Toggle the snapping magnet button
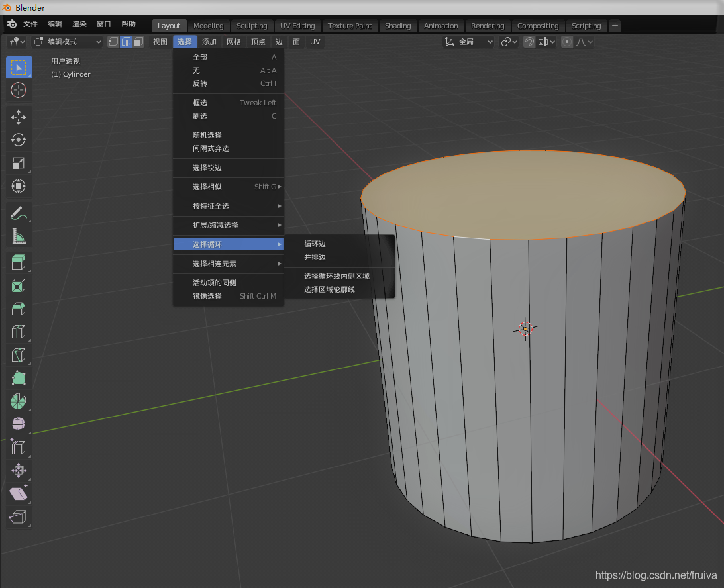This screenshot has height=588, width=724. (x=529, y=42)
